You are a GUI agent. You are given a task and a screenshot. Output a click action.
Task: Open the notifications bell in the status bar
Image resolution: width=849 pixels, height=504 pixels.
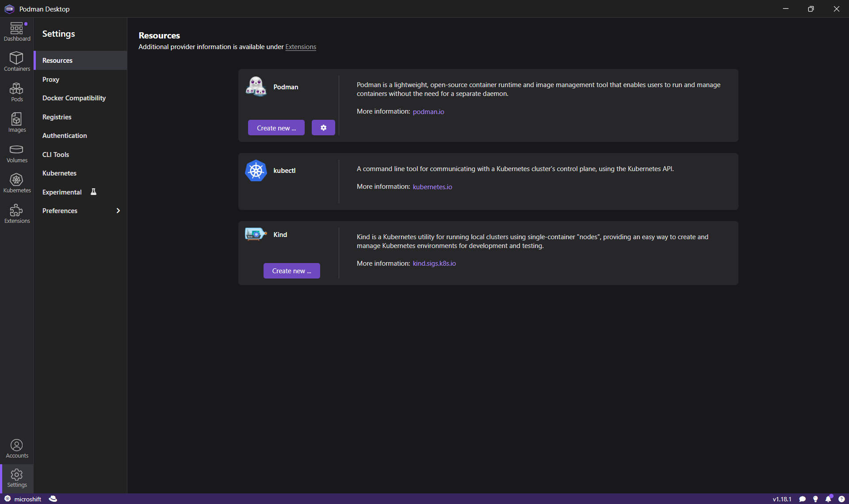pyautogui.click(x=828, y=499)
